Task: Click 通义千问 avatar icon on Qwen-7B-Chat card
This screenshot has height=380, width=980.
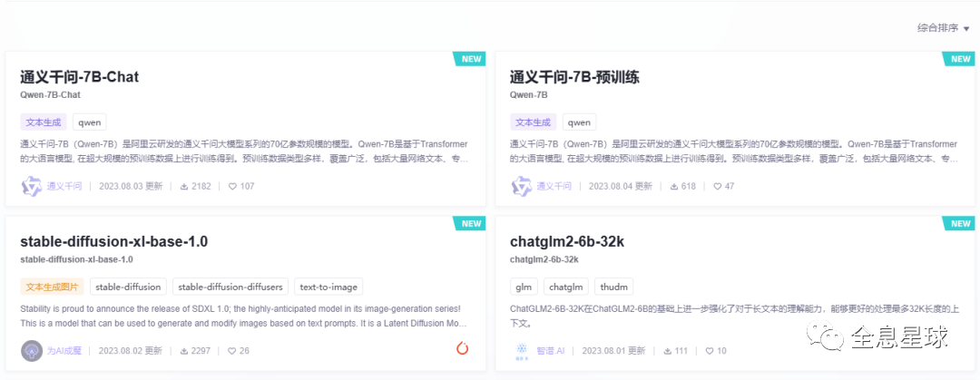Action: 32,186
